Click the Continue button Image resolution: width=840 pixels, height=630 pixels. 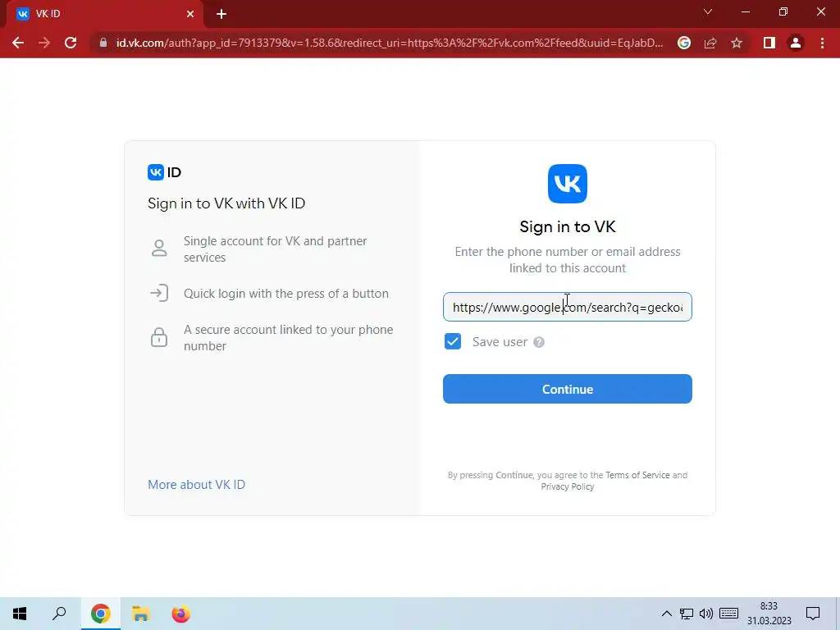click(568, 389)
